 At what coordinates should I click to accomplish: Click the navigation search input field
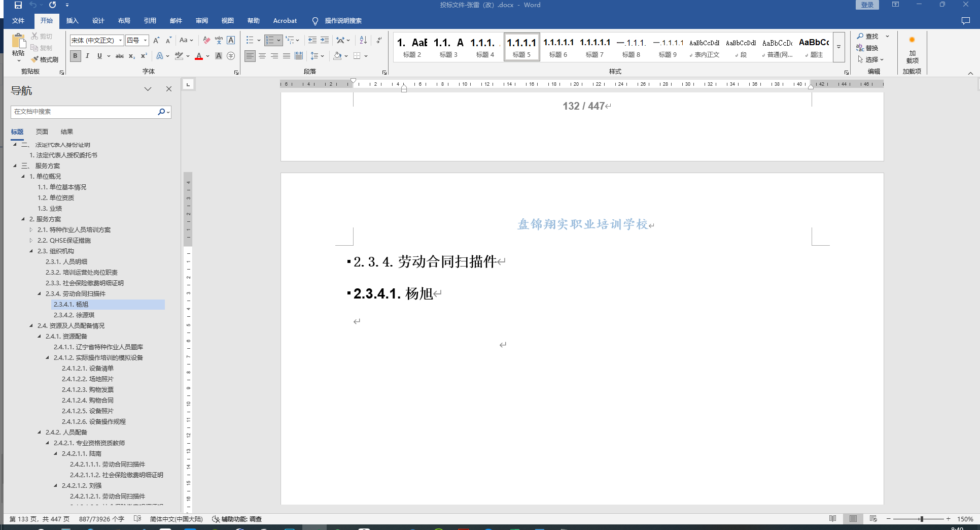pos(84,112)
